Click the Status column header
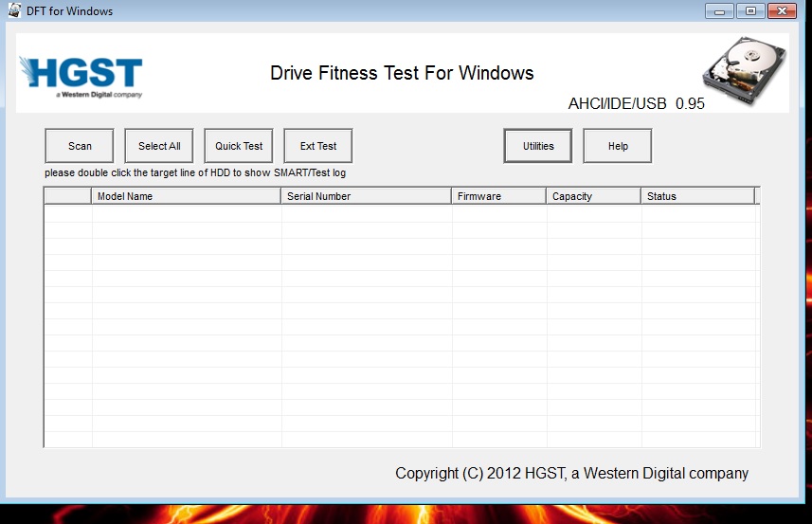 pyautogui.click(x=698, y=196)
